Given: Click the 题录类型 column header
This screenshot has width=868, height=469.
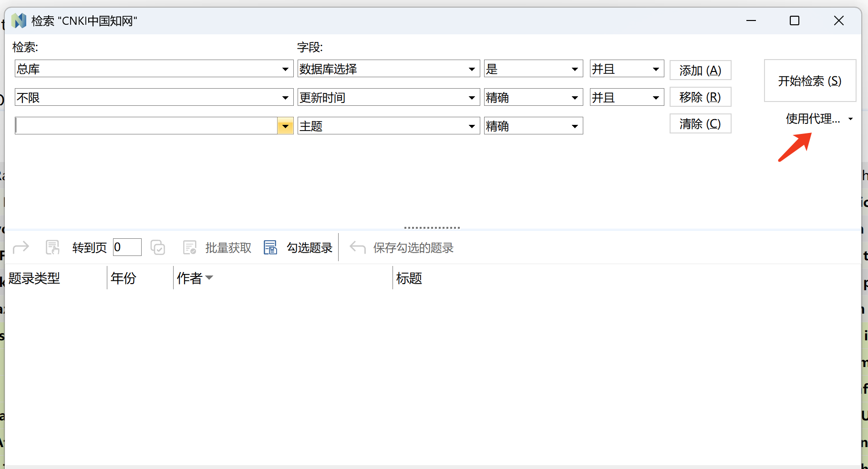Looking at the screenshot, I should (55, 278).
